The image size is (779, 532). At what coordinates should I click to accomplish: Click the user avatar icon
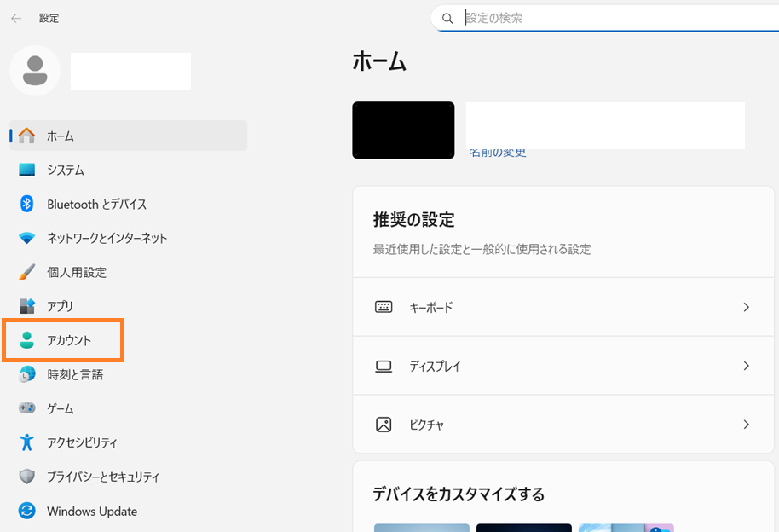tap(35, 71)
